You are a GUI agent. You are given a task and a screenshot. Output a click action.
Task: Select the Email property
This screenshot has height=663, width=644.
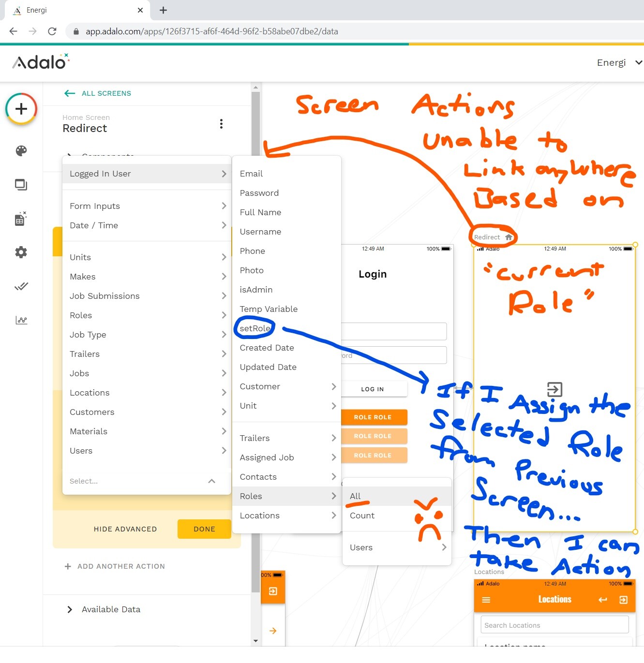click(286, 174)
